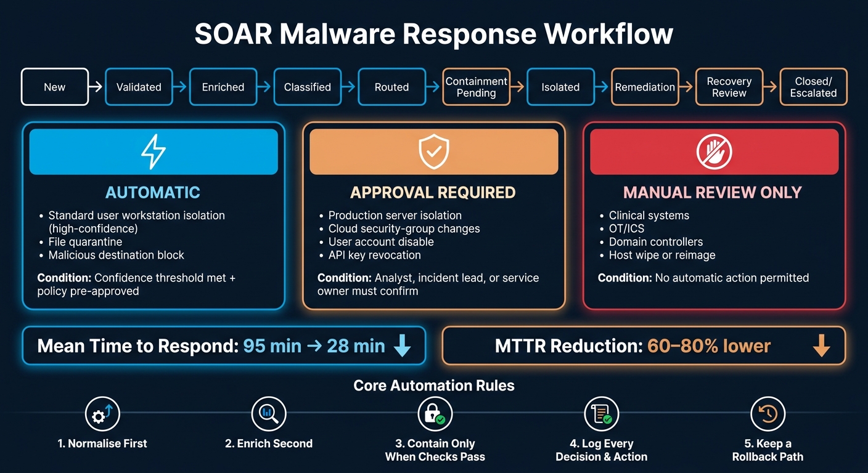Click '4. Log Every Decision & Action'
The image size is (868, 473).
click(x=601, y=450)
